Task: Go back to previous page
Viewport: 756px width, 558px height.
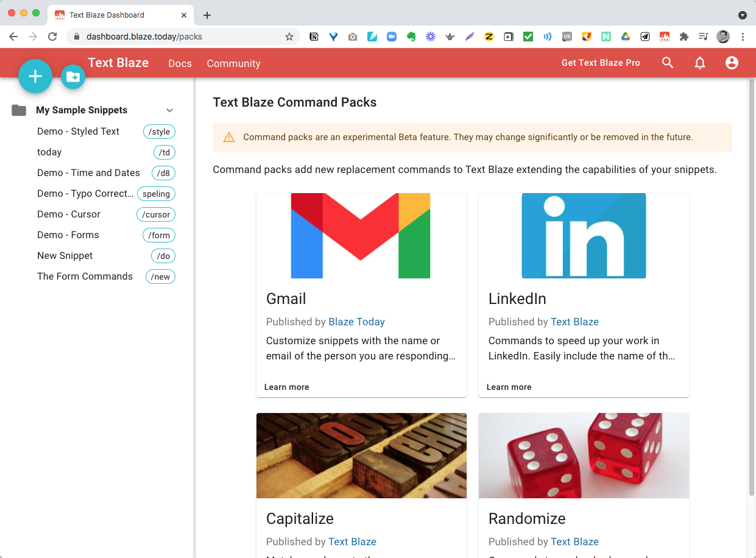Action: 13,37
